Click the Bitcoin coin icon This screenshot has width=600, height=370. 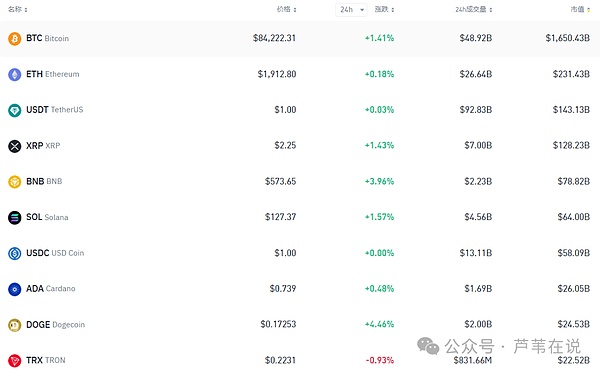(x=15, y=39)
